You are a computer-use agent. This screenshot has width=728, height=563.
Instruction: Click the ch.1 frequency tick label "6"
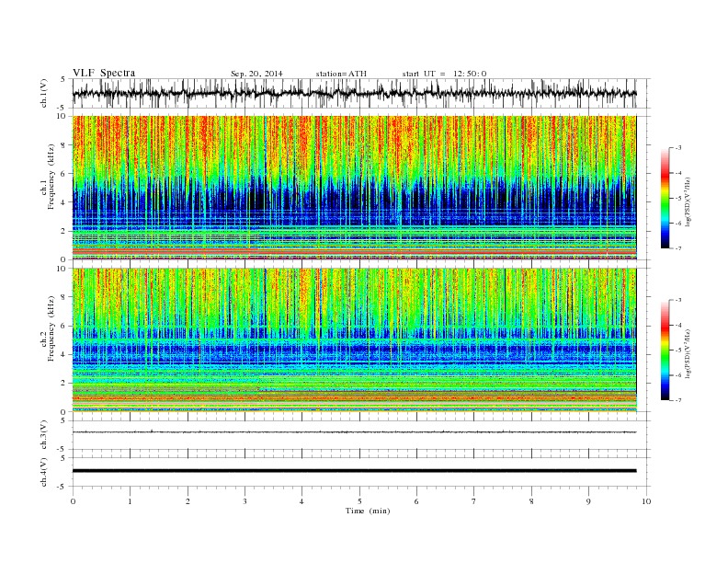(x=64, y=174)
